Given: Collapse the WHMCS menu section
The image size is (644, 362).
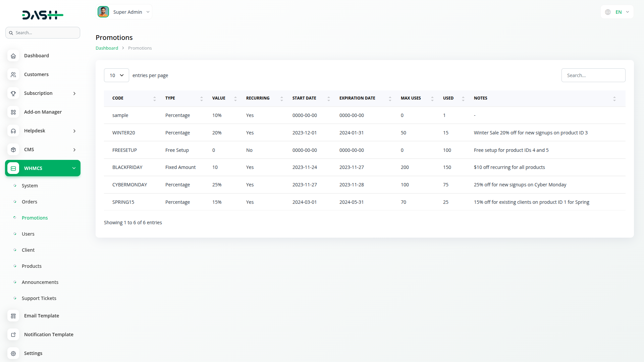Looking at the screenshot, I should [74, 168].
